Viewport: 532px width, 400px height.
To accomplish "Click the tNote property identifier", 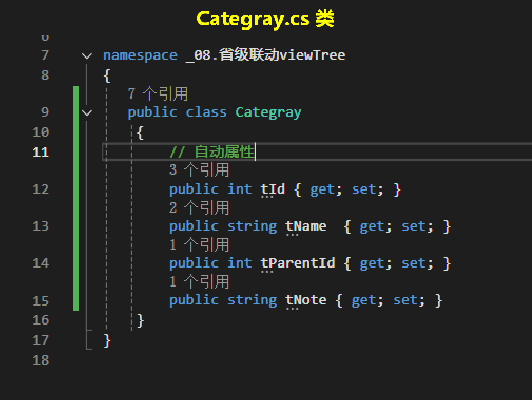I will point(306,300).
